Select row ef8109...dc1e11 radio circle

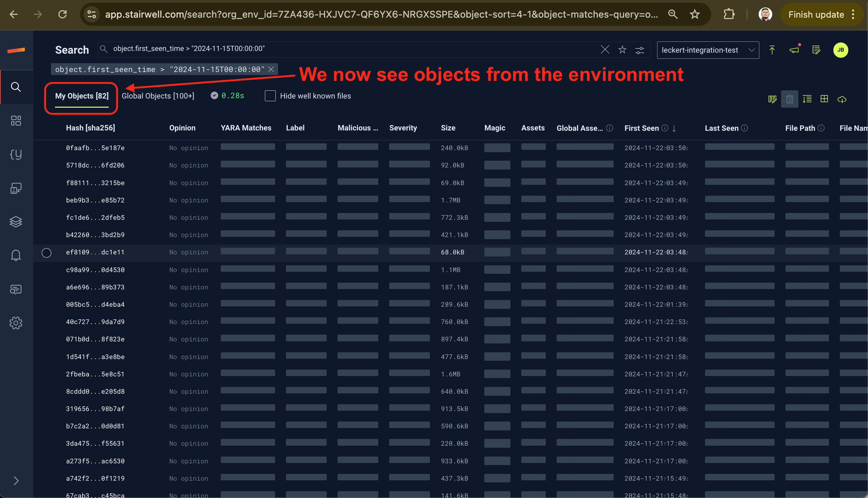pos(47,253)
